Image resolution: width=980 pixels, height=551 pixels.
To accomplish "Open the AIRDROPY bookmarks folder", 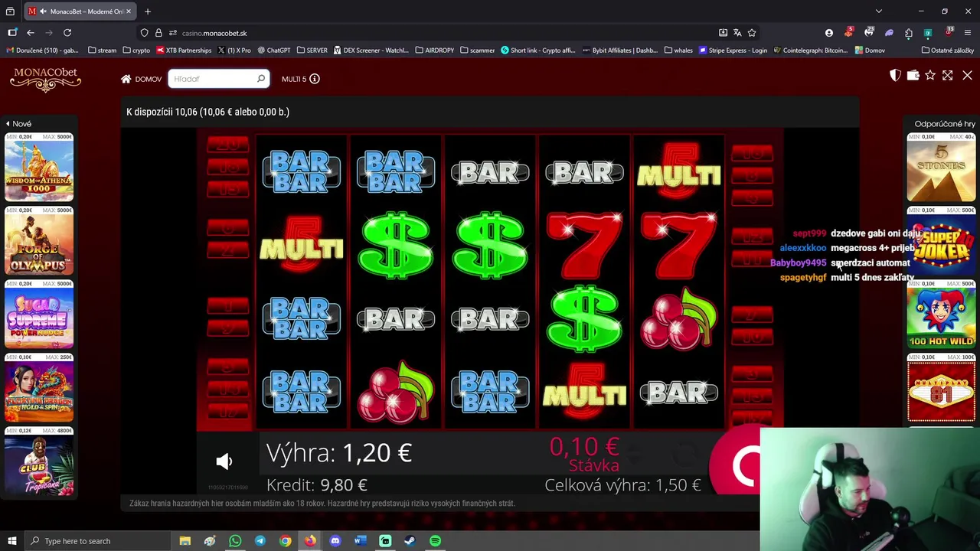I will (435, 51).
